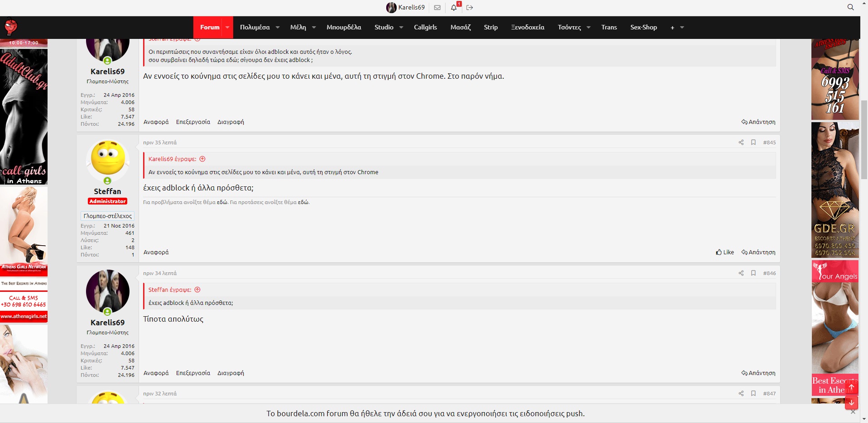Go to the Sex-Shop section
The height and width of the screenshot is (423, 868).
tap(643, 28)
